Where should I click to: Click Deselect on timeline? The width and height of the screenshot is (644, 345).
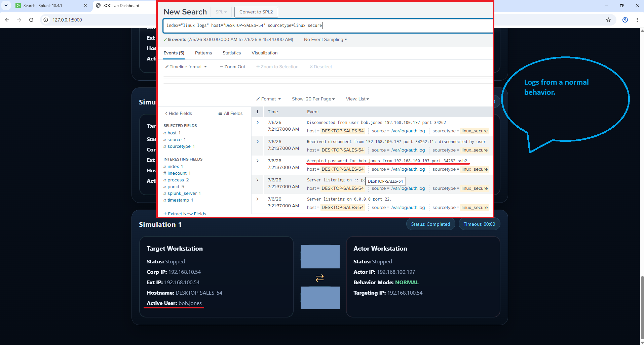[x=321, y=67]
